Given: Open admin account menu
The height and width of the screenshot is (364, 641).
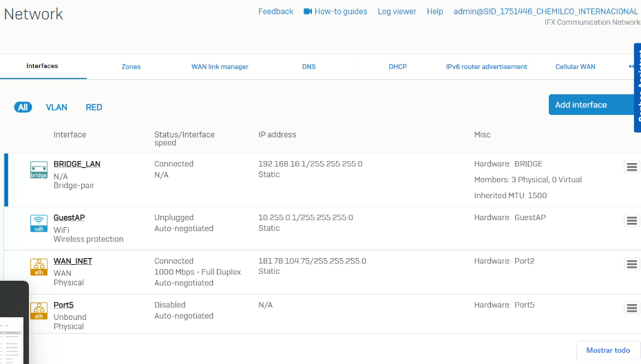Looking at the screenshot, I should tap(545, 12).
